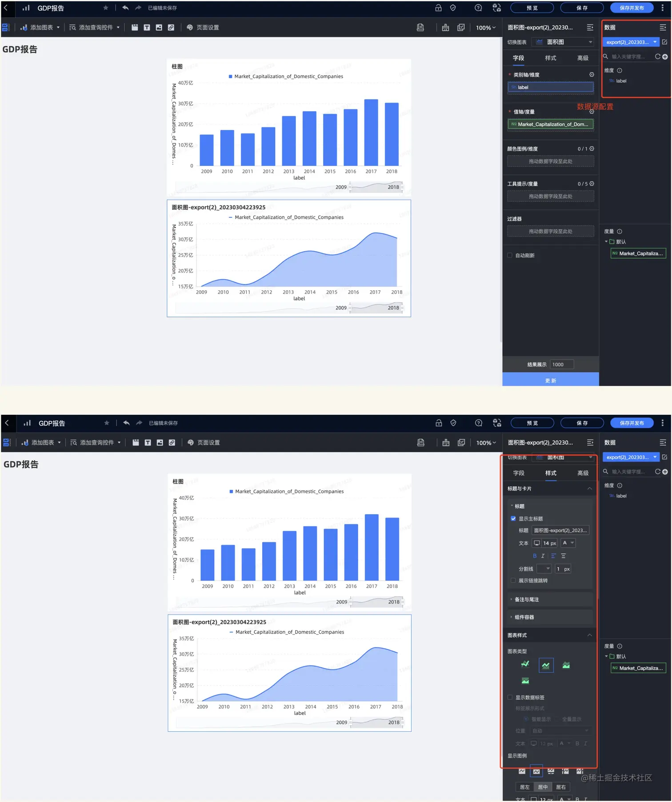Insert a link via the chain icon, bottom screenshot

pyautogui.click(x=172, y=443)
